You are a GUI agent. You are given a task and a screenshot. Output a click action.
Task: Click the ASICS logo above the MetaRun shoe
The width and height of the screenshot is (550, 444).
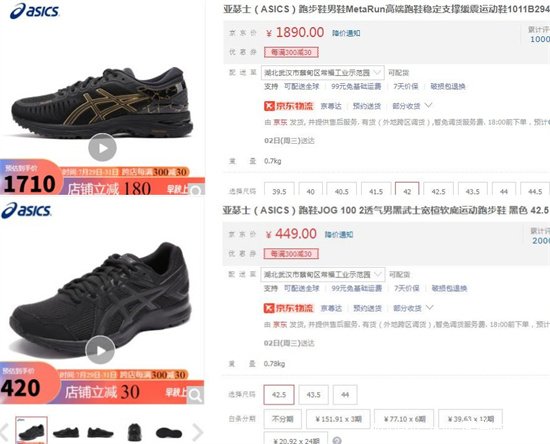34,11
